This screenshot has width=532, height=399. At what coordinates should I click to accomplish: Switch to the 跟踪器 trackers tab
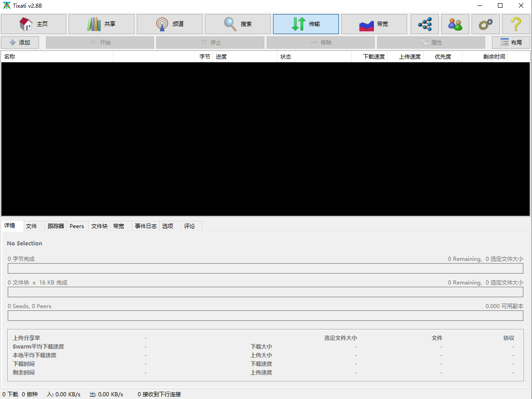[x=56, y=226]
